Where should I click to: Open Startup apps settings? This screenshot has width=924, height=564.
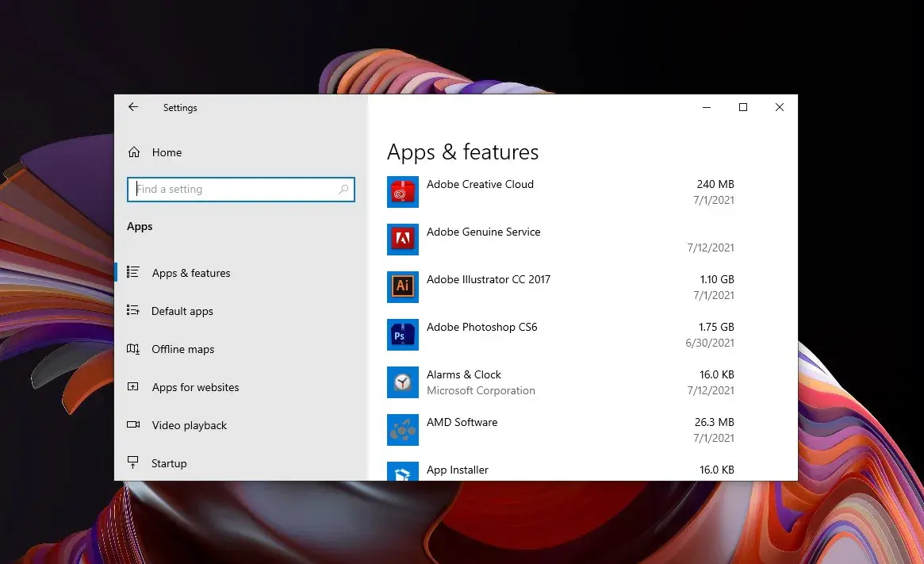(x=169, y=463)
